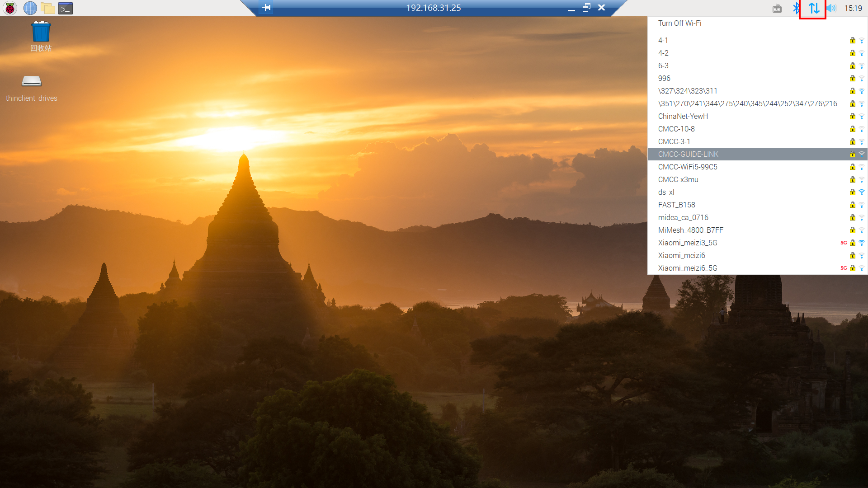The height and width of the screenshot is (488, 868).
Task: Open the Recycle Bin desktop icon
Action: coord(41,33)
